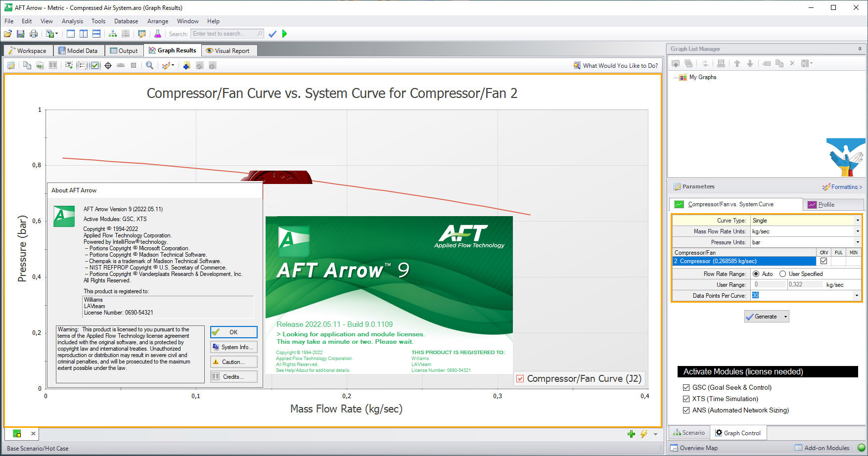Toggle the graph legend icon

[x=82, y=65]
